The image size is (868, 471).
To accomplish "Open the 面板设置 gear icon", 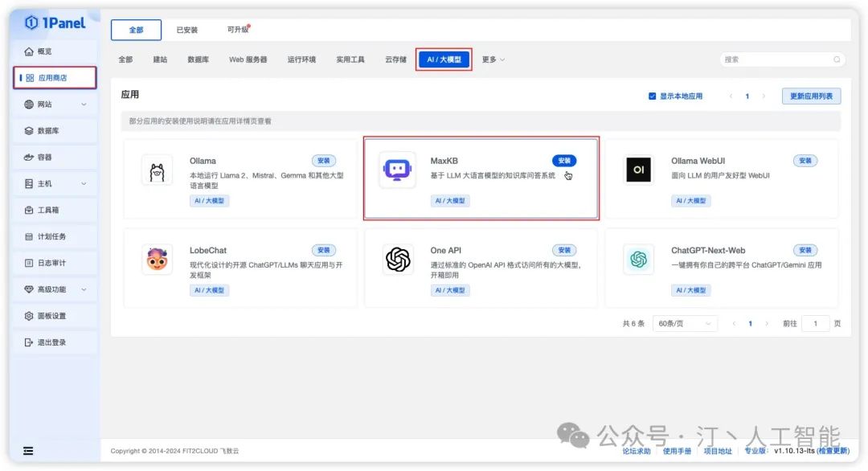I will [x=29, y=316].
